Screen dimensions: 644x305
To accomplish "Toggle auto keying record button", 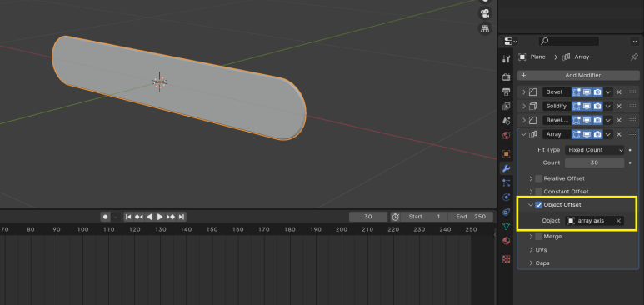I will tap(106, 217).
